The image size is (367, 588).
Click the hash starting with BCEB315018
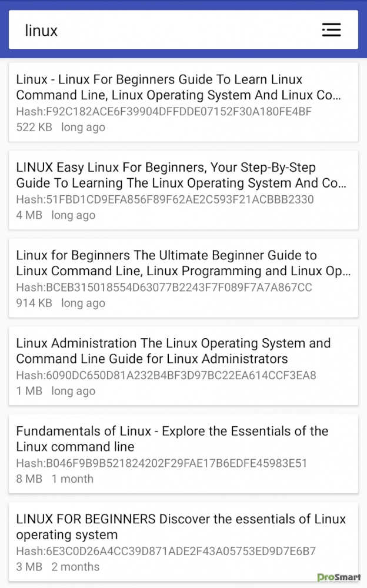164,288
